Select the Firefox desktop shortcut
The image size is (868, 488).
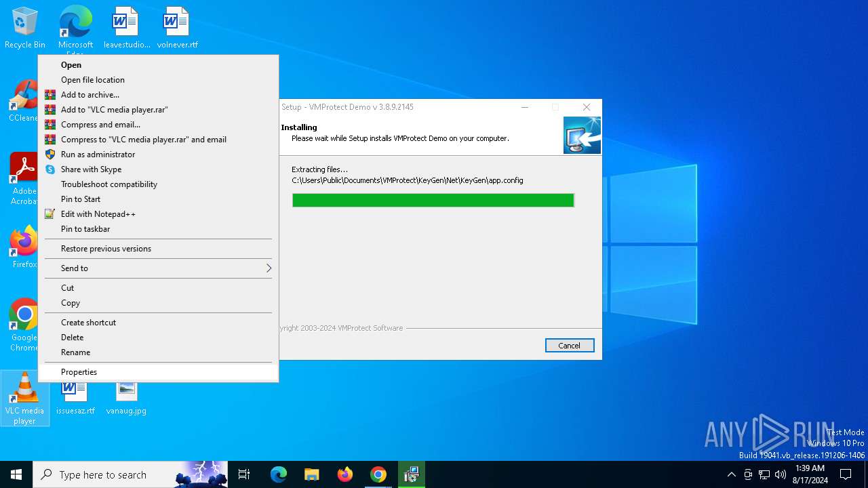click(24, 248)
